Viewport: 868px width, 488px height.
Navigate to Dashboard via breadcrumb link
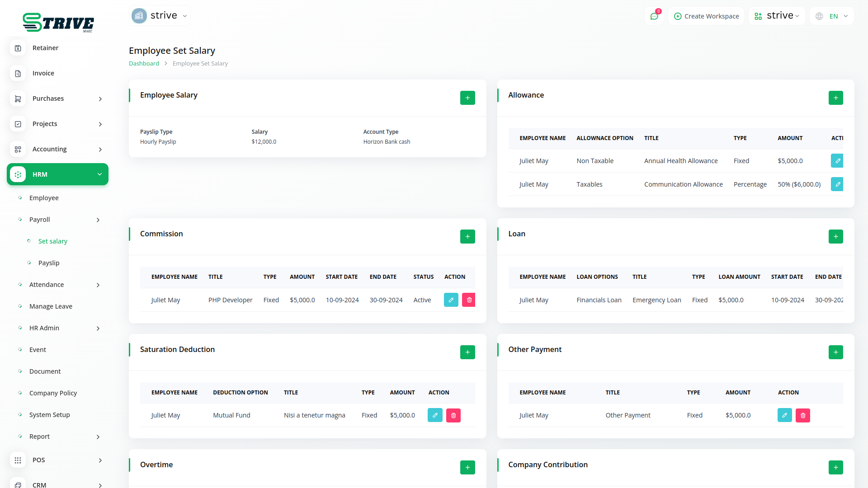pyautogui.click(x=144, y=63)
